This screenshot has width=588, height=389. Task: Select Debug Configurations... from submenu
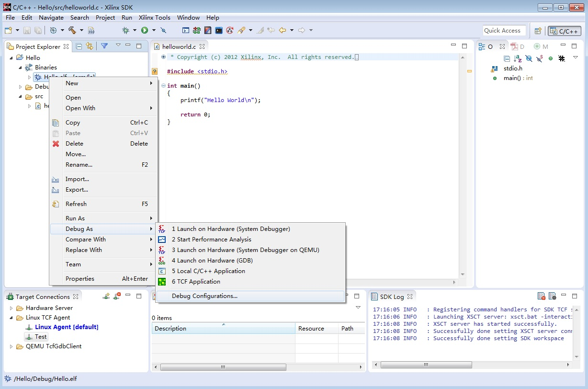[204, 296]
